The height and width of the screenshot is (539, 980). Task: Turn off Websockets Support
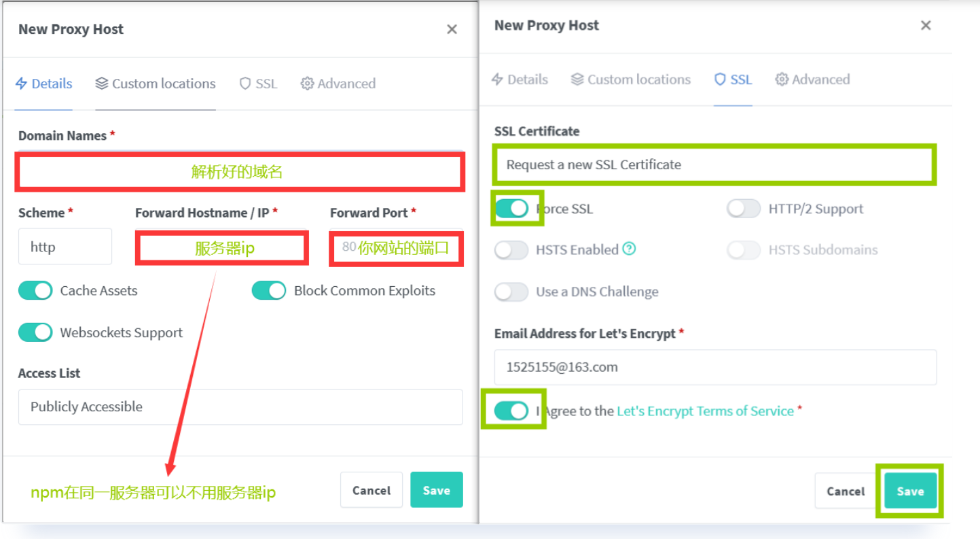[35, 332]
